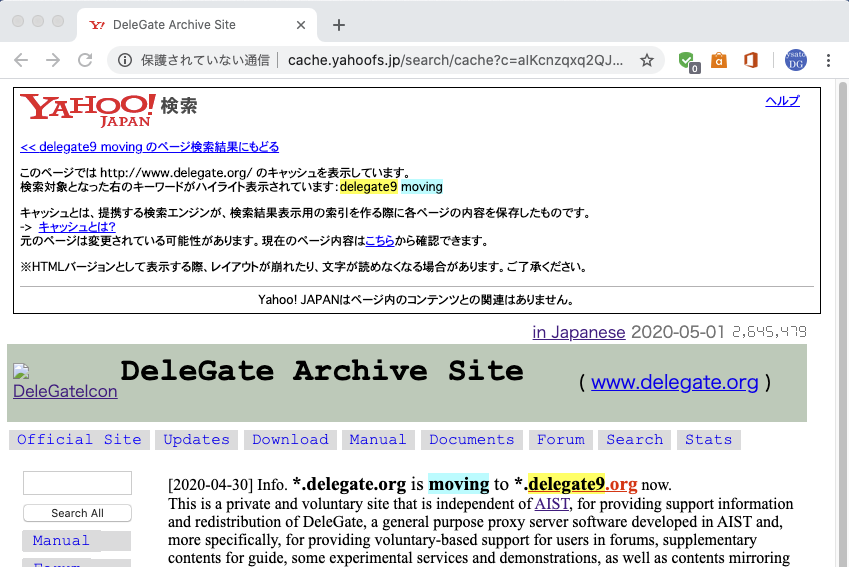Click the Yahoo! Japan logo
Screen dimensions: 849x567
click(88, 109)
